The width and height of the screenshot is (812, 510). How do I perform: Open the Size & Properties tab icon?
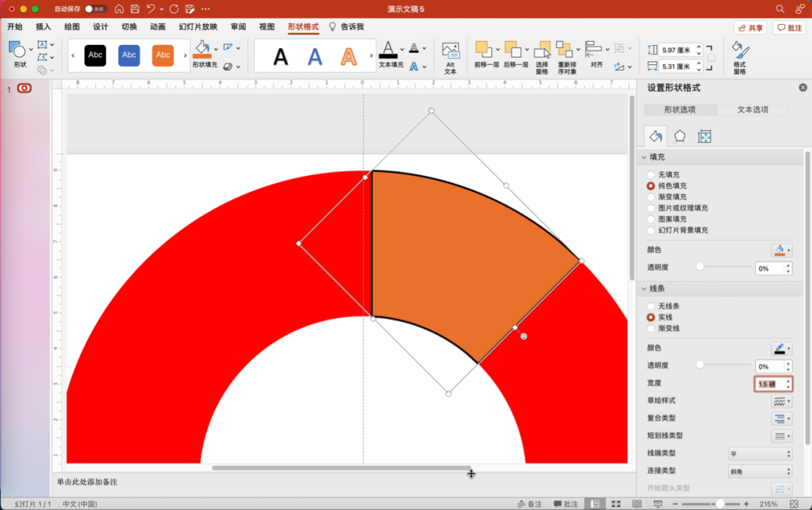704,136
